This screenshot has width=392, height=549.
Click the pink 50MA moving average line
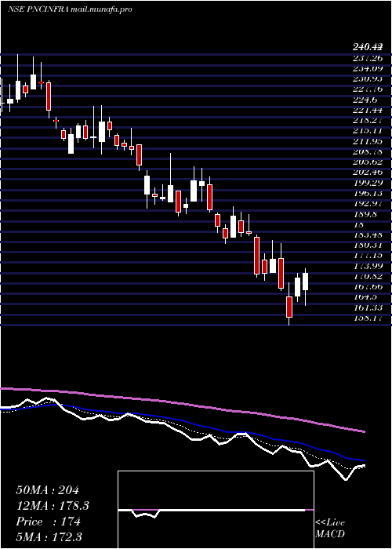pos(182,404)
